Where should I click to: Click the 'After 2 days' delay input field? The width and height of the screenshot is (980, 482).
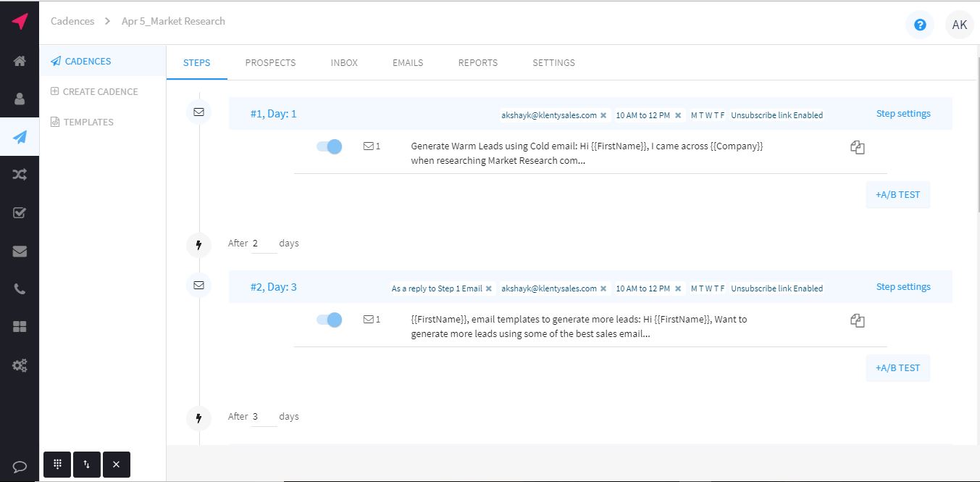tap(264, 244)
